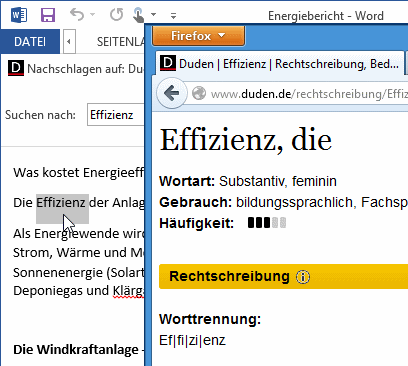Undo the last action in Word
The width and height of the screenshot is (408, 366).
(x=77, y=15)
